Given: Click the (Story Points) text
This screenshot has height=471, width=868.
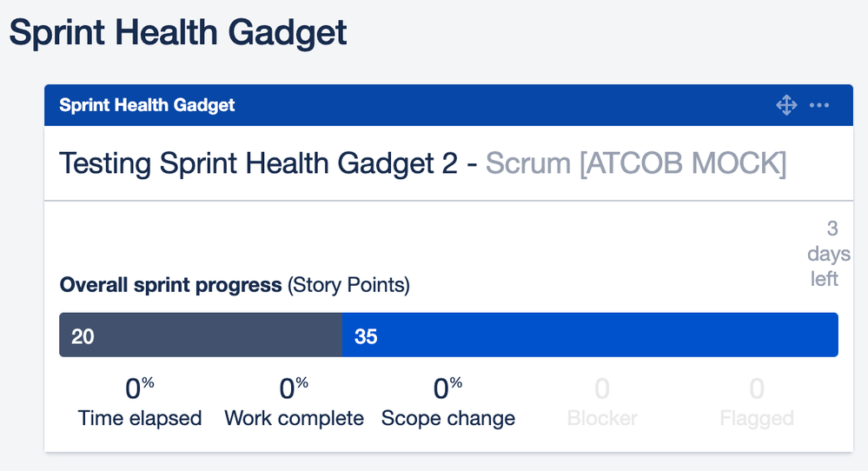Looking at the screenshot, I should click(348, 285).
